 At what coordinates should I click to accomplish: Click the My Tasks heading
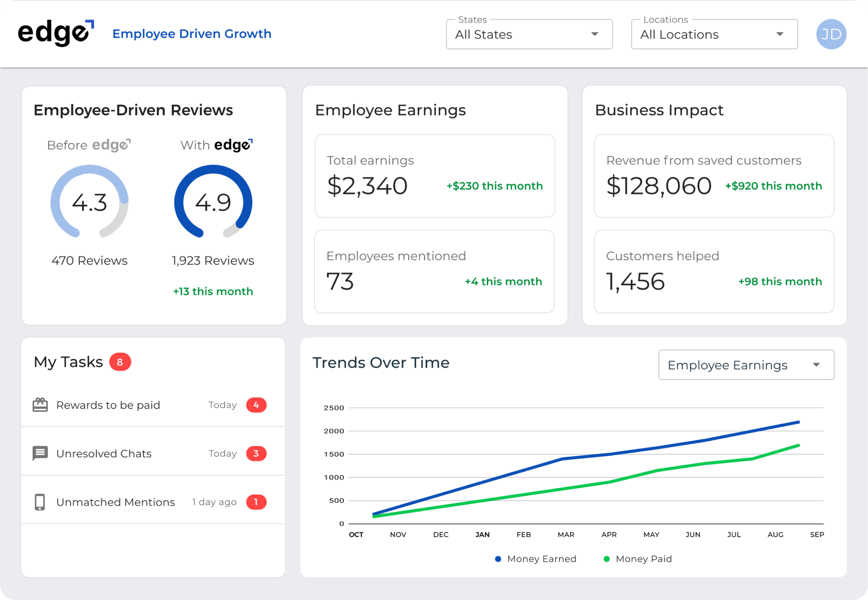[x=69, y=362]
